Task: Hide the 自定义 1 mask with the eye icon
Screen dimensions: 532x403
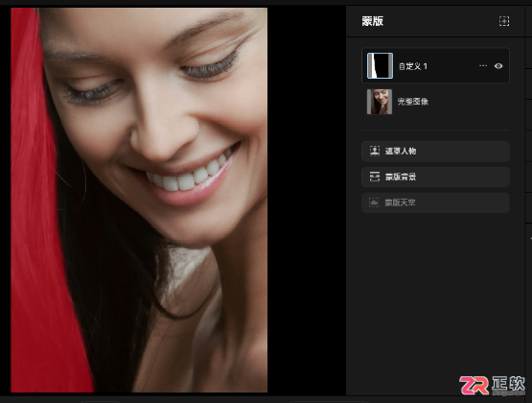Action: point(498,66)
